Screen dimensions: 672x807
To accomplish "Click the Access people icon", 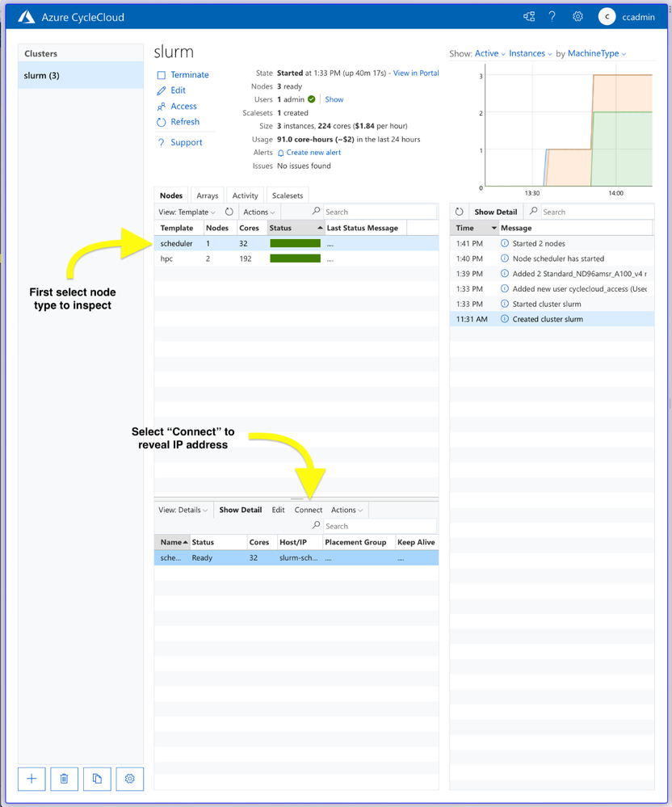I will point(162,107).
